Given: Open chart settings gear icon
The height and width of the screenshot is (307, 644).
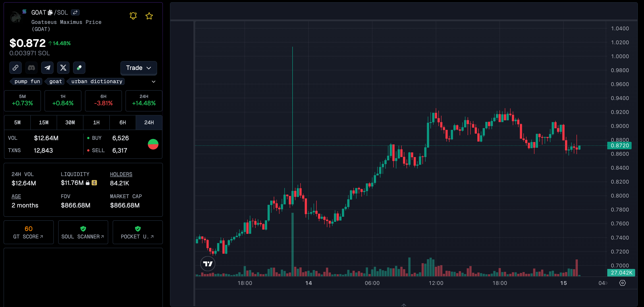Looking at the screenshot, I should coord(622,283).
